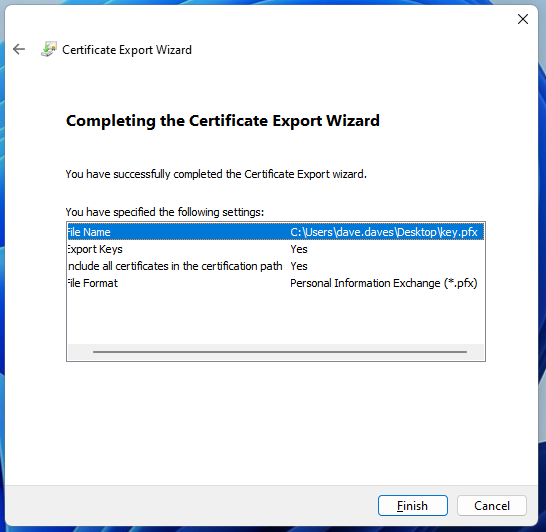Screen dimensions: 546x532
Task: Select the File Format settings row label
Action: 93,283
